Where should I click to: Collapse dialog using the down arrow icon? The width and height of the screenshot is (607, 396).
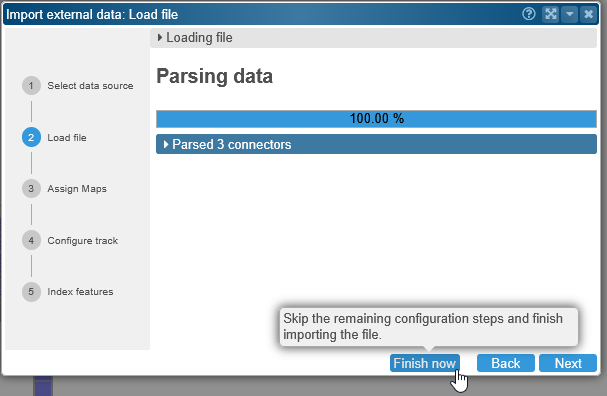point(569,14)
